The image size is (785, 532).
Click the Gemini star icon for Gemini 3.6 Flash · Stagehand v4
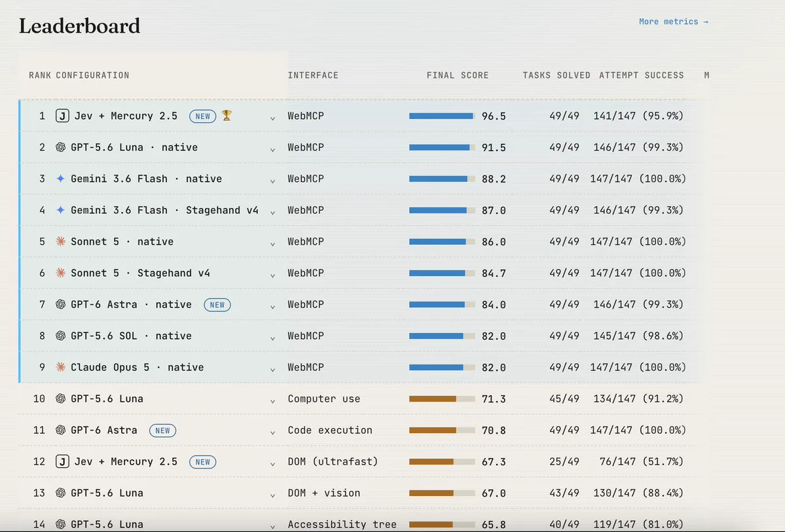pos(61,210)
